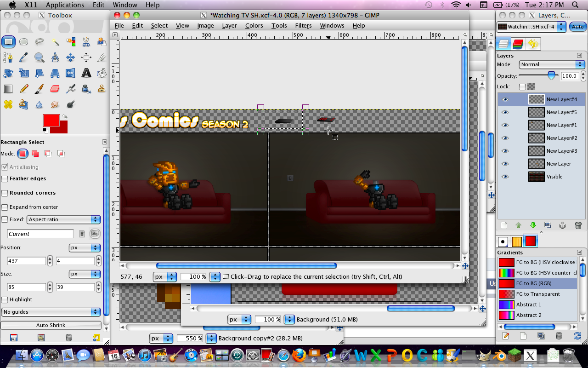The width and height of the screenshot is (588, 368).
Task: Create a new layer in the Layers panel
Action: (504, 225)
